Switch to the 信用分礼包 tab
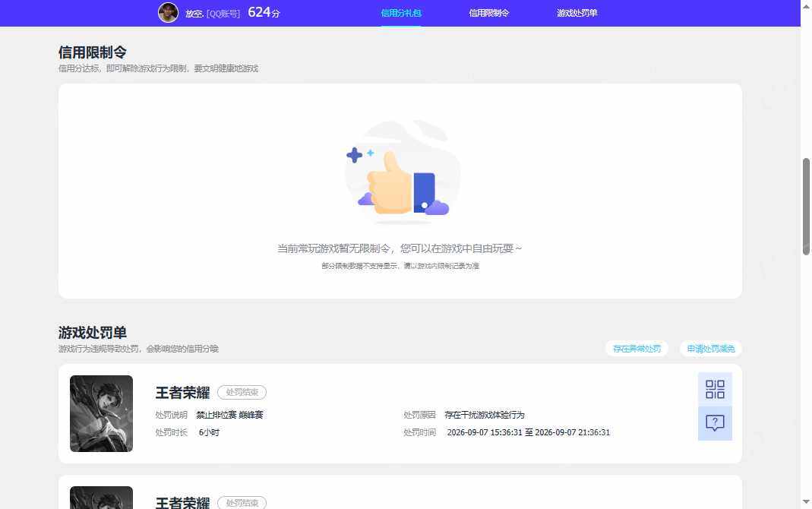The height and width of the screenshot is (509, 812). coord(401,13)
